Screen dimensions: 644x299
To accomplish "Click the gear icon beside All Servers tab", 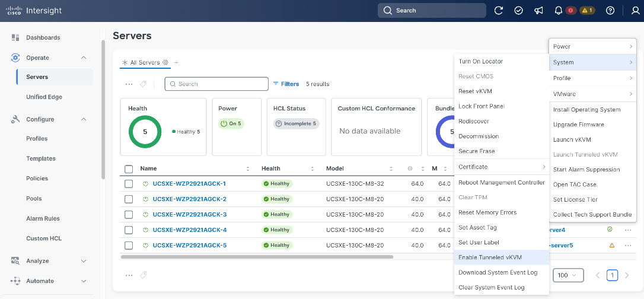I will [165, 62].
